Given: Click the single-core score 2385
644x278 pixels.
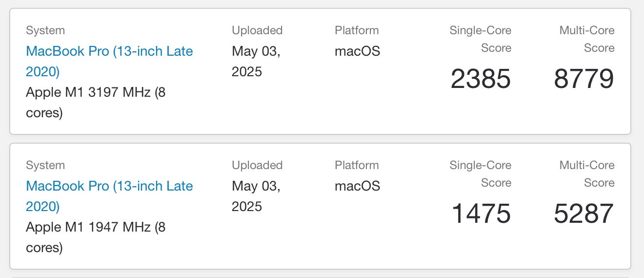Looking at the screenshot, I should pyautogui.click(x=481, y=79).
